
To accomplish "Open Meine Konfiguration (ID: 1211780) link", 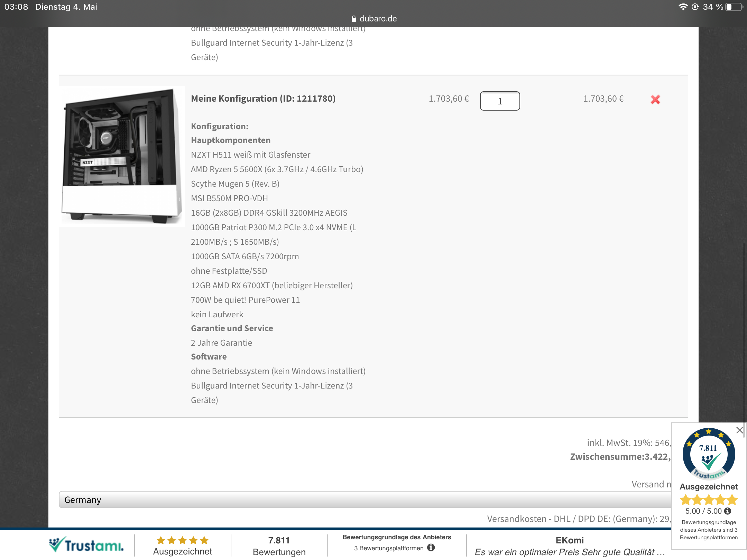I will pos(263,99).
